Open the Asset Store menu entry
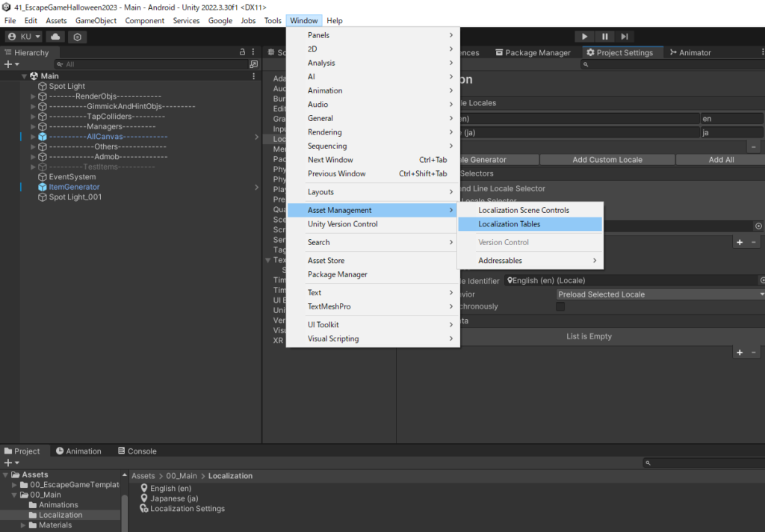Screen dimensions: 765x532 [373, 261]
